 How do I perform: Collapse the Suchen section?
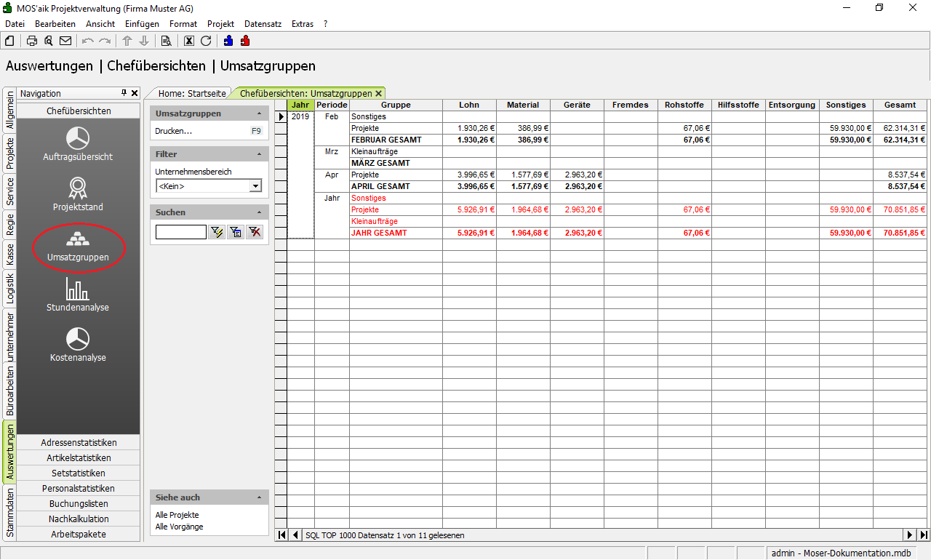pos(260,212)
